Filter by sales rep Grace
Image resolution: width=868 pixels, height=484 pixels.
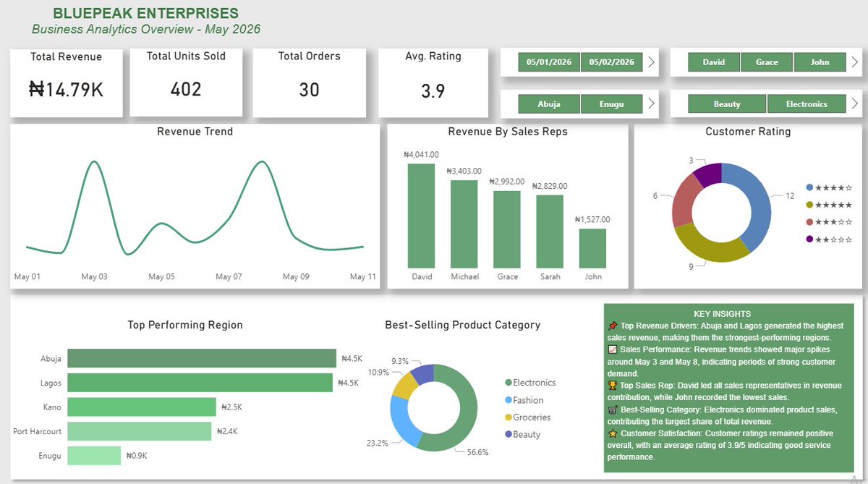coord(767,62)
